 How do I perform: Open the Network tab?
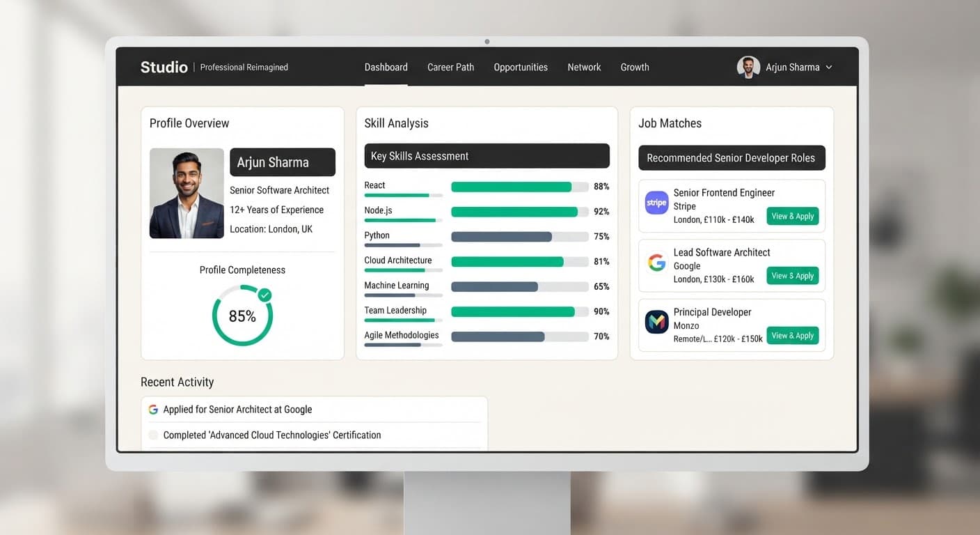click(x=584, y=67)
